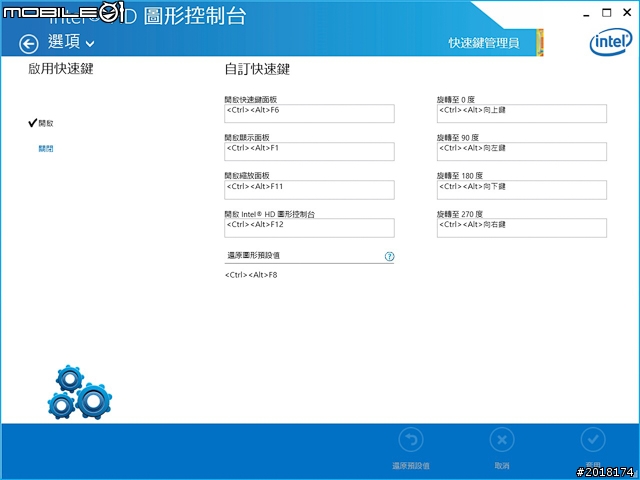
Task: Maximize the Intel control panel window
Action: [x=607, y=13]
